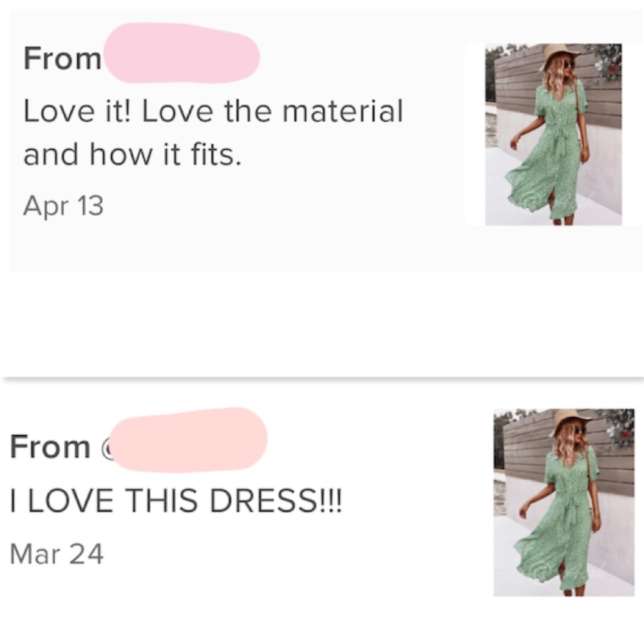Open the dress thumbnail in the Mar 24 review
644x644 pixels.
click(x=563, y=502)
